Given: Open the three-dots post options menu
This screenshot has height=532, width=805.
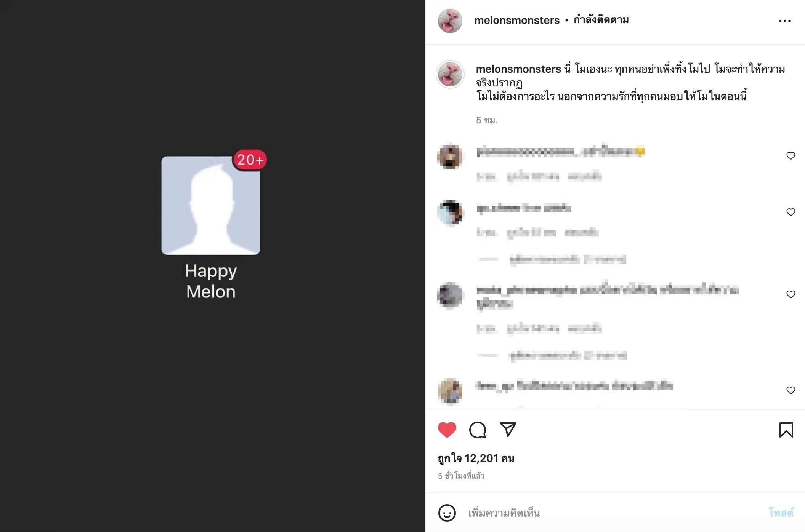Looking at the screenshot, I should (x=784, y=21).
